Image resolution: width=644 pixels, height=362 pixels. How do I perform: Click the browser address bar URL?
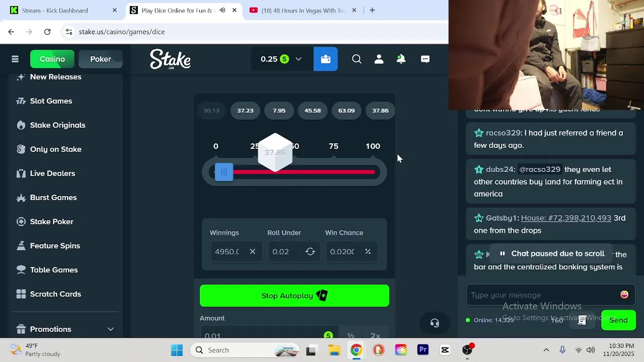[x=122, y=32]
